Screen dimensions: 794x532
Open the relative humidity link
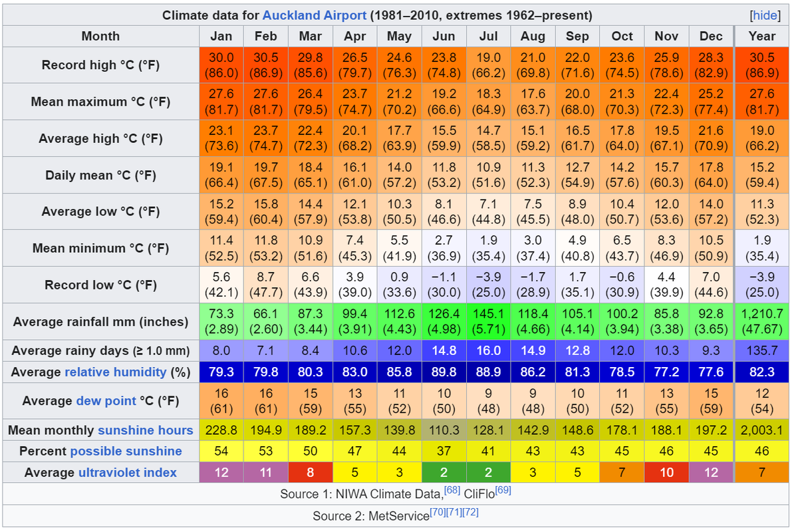116,372
